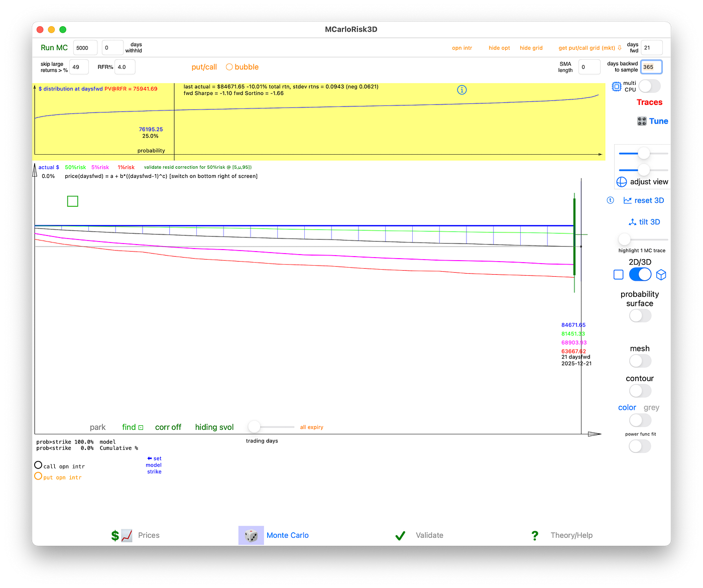Screen dimensions: 703x588
Task: Adjust the lower adjust view slider
Action: pyautogui.click(x=644, y=170)
